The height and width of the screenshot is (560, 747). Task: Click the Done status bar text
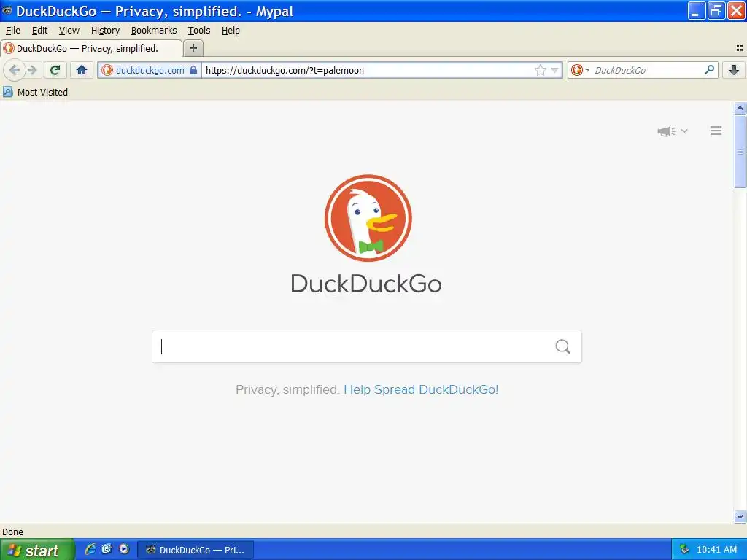tap(12, 532)
